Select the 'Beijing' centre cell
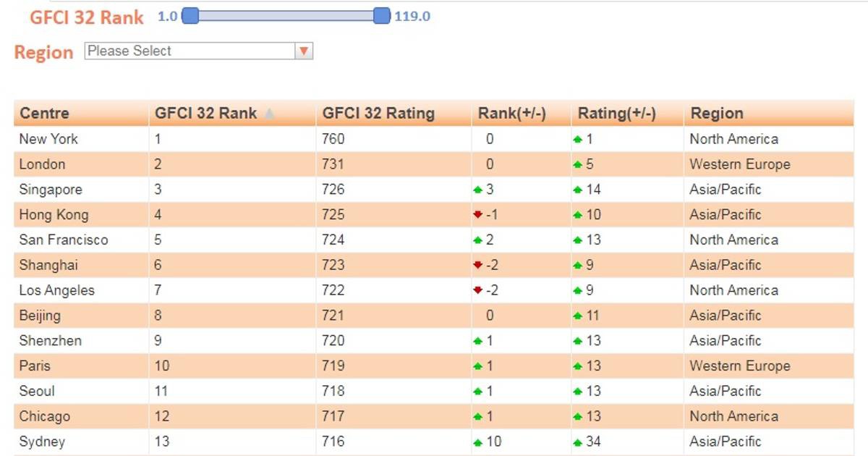868x456 pixels. click(81, 316)
